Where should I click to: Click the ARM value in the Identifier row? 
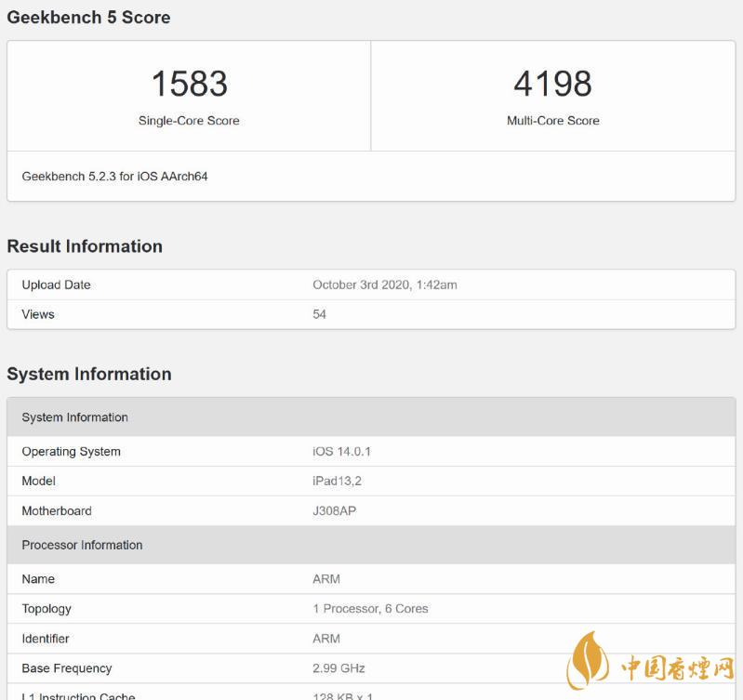pos(326,639)
